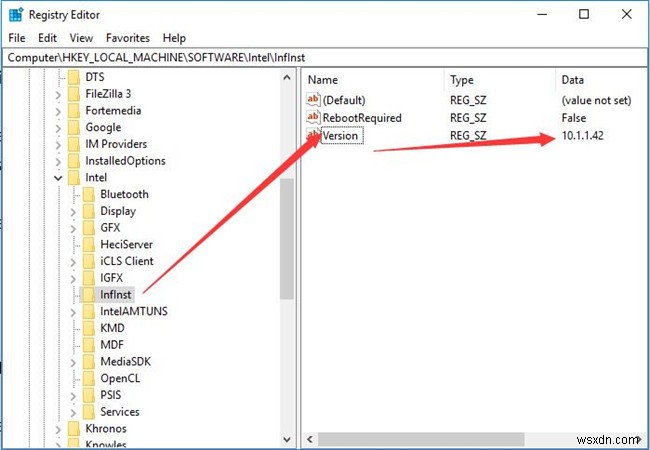Click values pane horizontal scroll left arrow

(310, 439)
